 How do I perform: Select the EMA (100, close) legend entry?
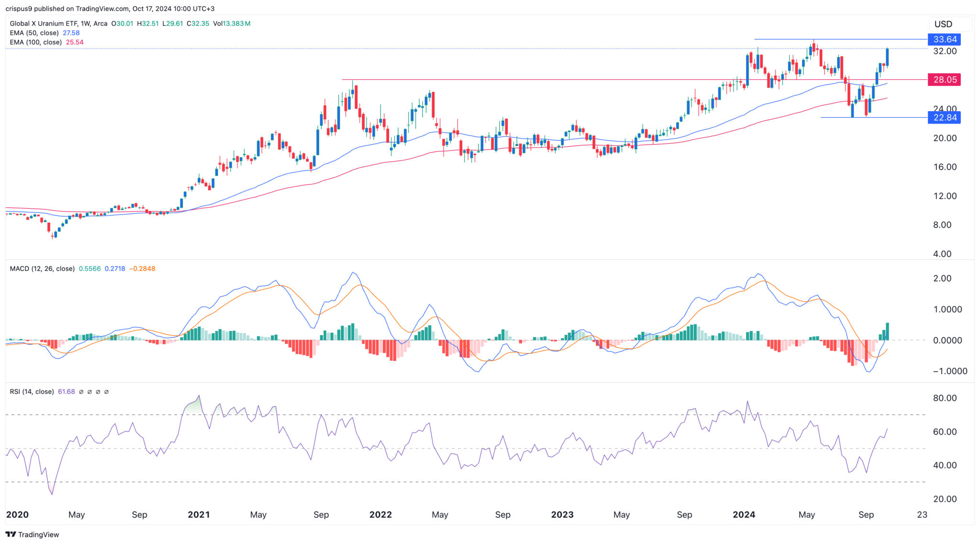(x=36, y=42)
